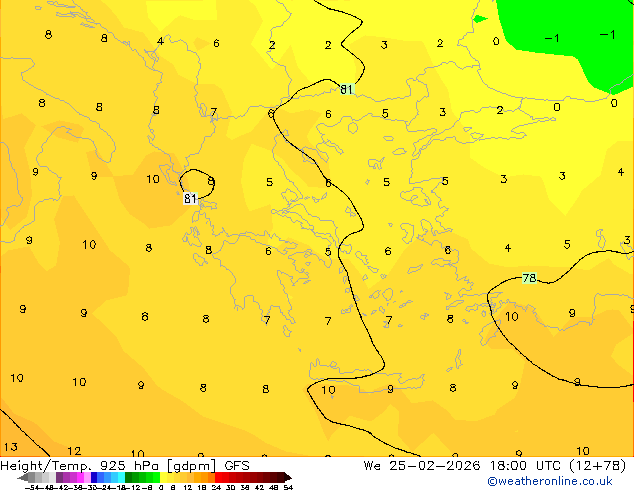Open the weatheronline.co.uk copyright link
Viewport: 634px width, 490px height.
[x=550, y=481]
